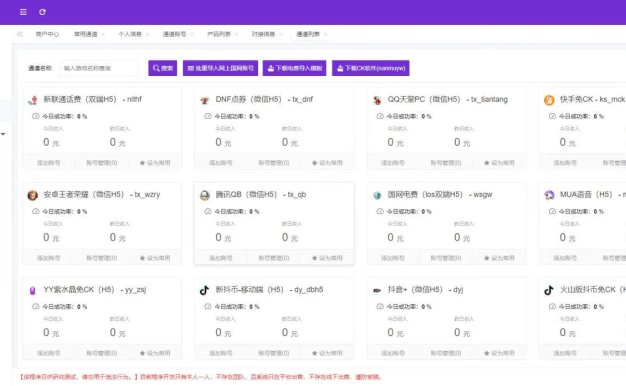
Task: Open 账号管理(0) on the wsgw card
Action: (x=446, y=258)
